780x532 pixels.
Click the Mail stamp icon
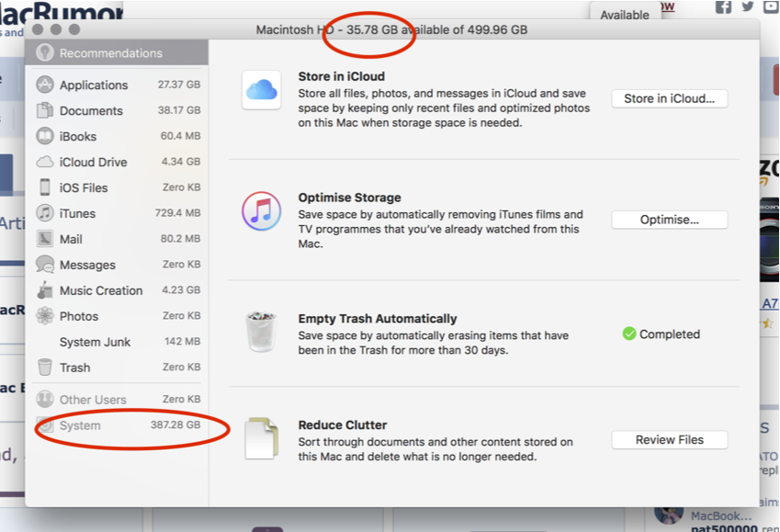click(x=45, y=239)
